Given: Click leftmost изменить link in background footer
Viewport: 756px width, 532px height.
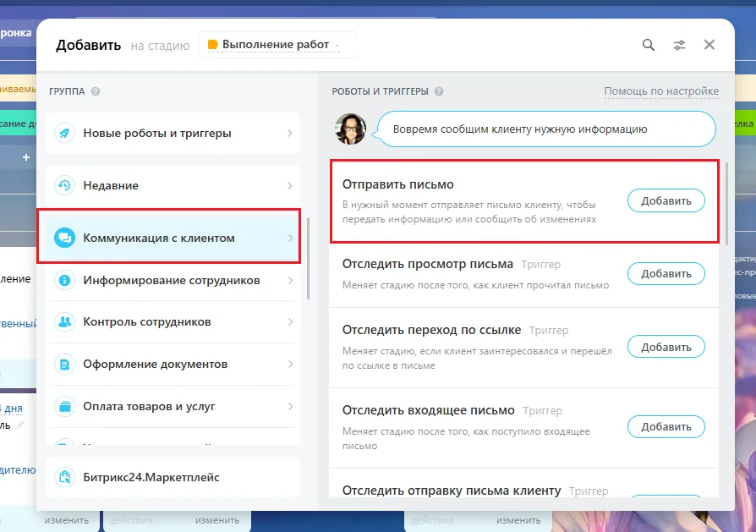Looking at the screenshot, I should click(67, 520).
